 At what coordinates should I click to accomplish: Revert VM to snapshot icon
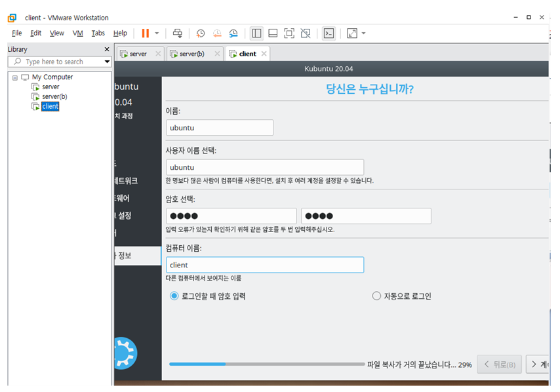[217, 33]
